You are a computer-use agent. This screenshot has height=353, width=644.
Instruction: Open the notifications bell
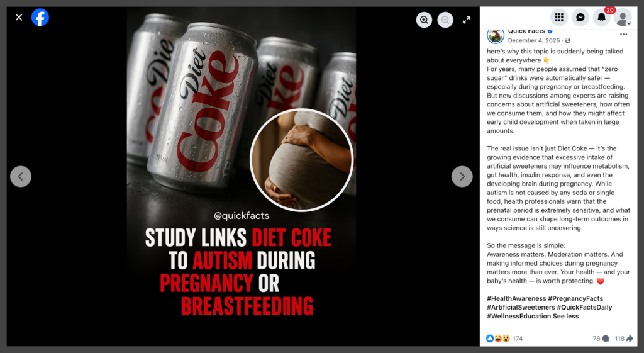pyautogui.click(x=601, y=18)
